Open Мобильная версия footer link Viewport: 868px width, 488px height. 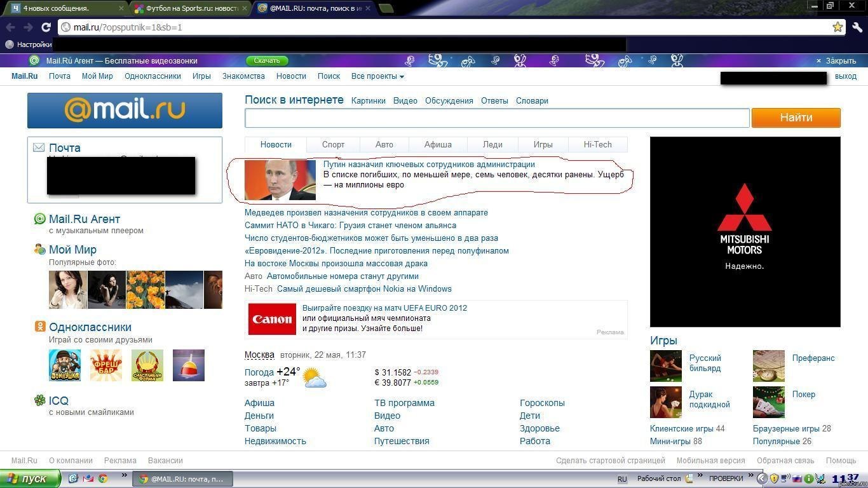(x=710, y=460)
